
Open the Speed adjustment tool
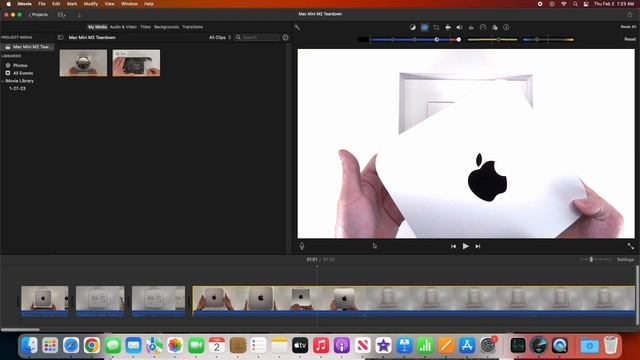point(483,27)
